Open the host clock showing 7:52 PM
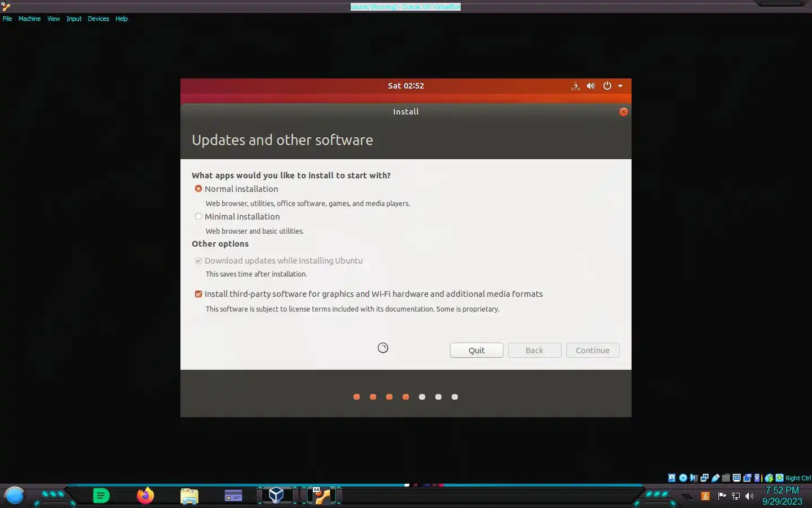 coord(782,496)
